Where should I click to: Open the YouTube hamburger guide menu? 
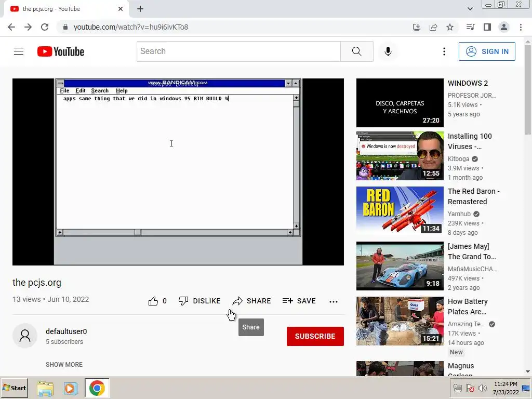tap(19, 51)
